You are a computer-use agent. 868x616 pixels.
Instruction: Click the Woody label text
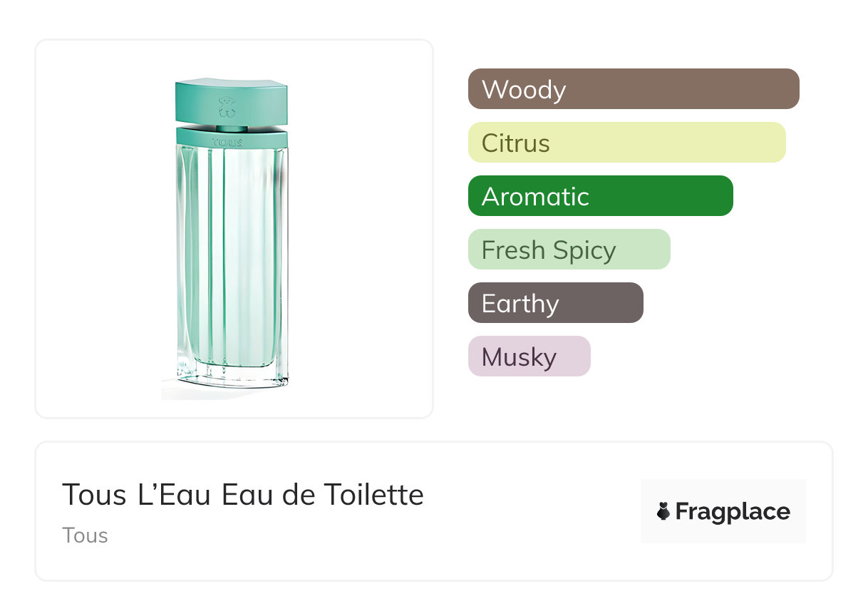[x=524, y=90]
